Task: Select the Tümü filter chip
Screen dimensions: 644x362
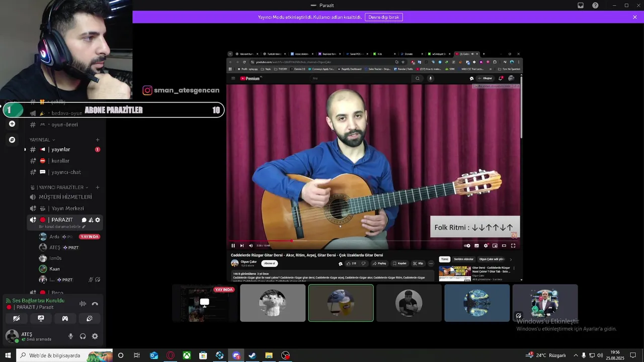Action: (444, 259)
